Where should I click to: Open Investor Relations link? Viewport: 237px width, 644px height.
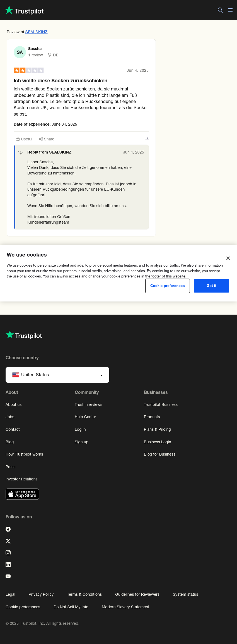(x=21, y=479)
